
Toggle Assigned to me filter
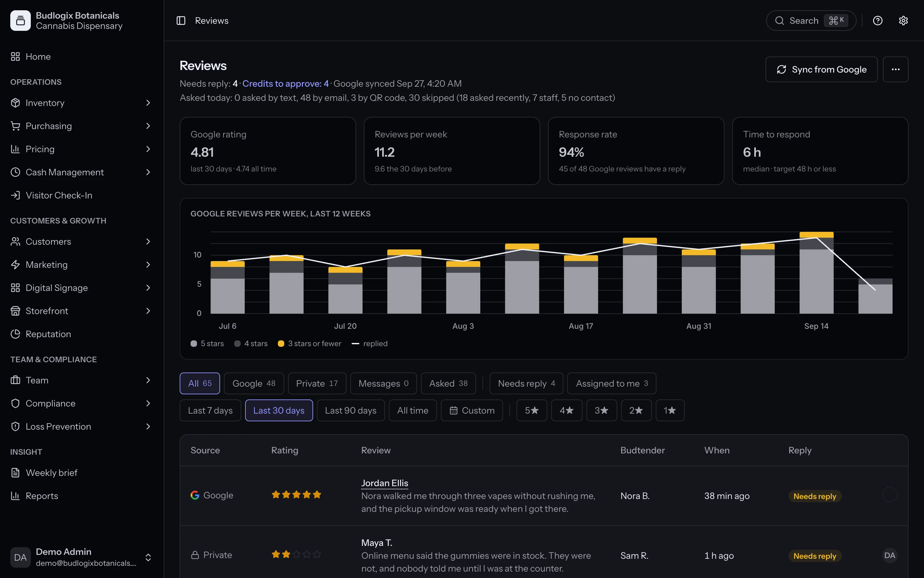click(612, 383)
